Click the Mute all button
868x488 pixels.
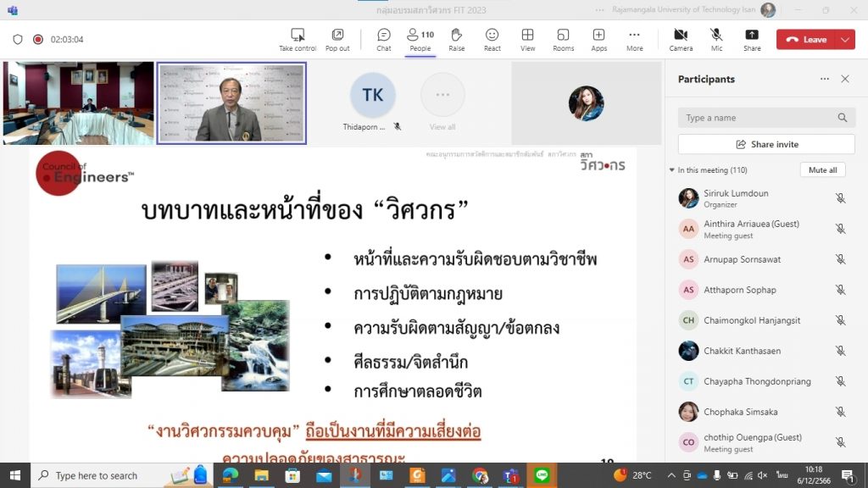822,170
